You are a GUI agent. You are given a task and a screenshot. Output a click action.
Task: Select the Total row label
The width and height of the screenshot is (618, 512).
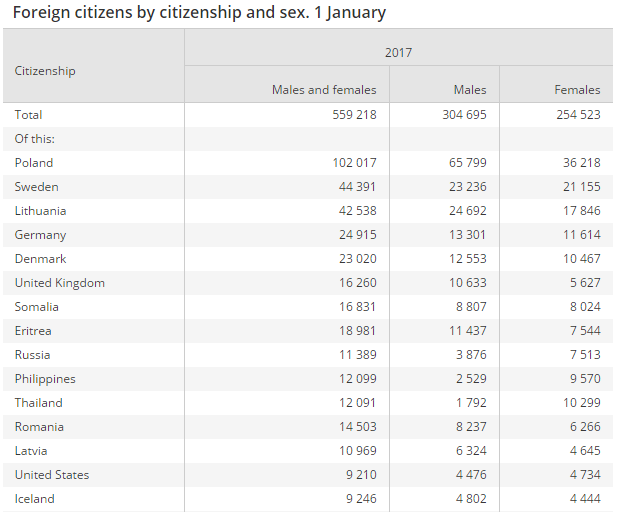click(29, 115)
